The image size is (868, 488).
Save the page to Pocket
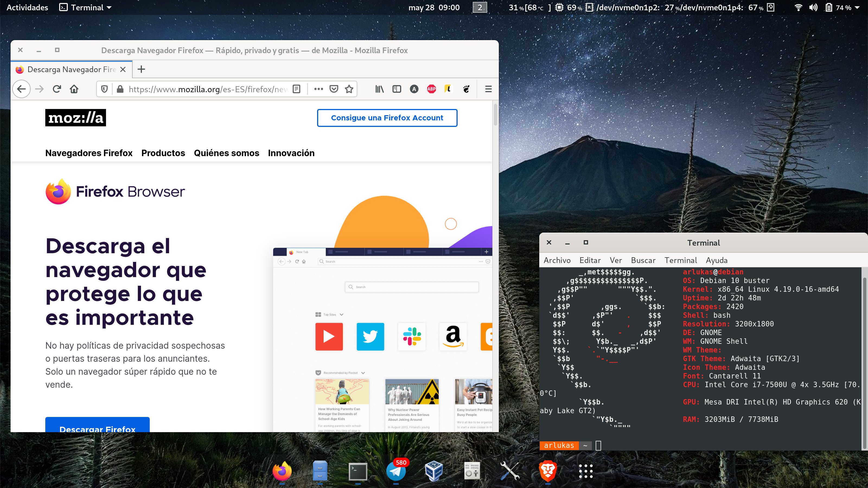(x=334, y=89)
